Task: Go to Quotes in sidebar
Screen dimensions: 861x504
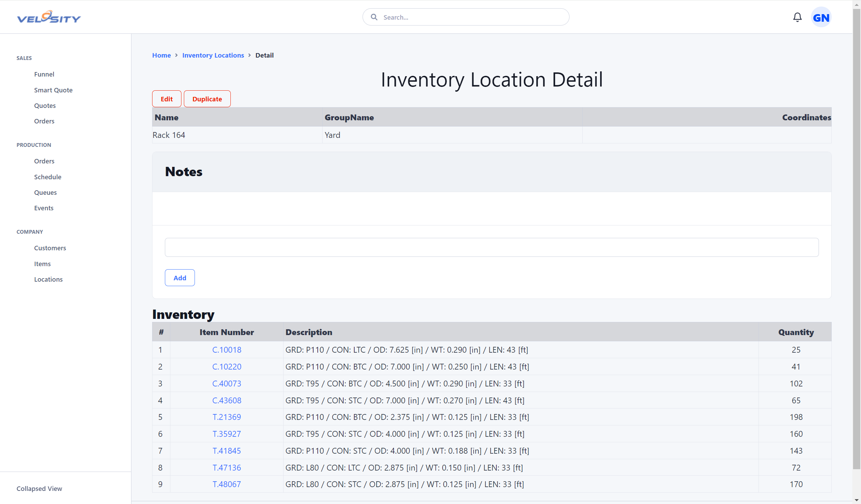Action: (45, 105)
